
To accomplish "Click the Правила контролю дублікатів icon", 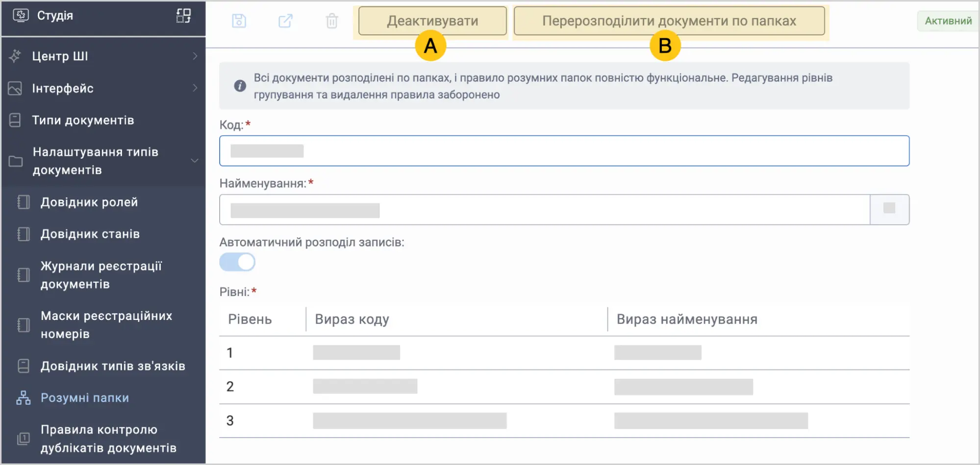I will (x=24, y=439).
